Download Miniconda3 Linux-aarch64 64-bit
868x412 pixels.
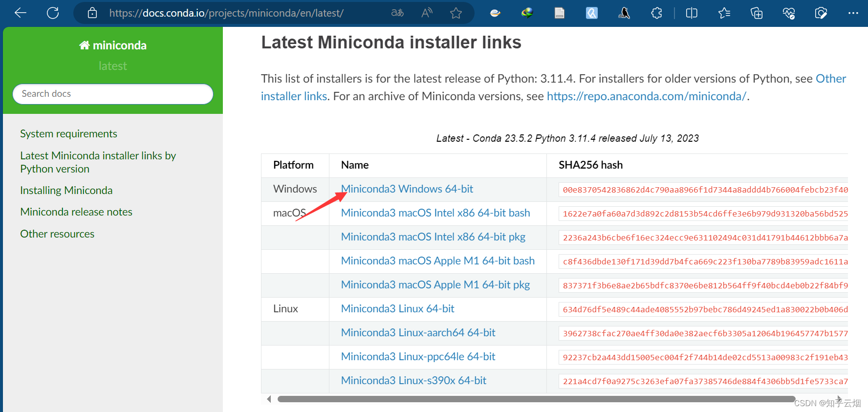418,333
